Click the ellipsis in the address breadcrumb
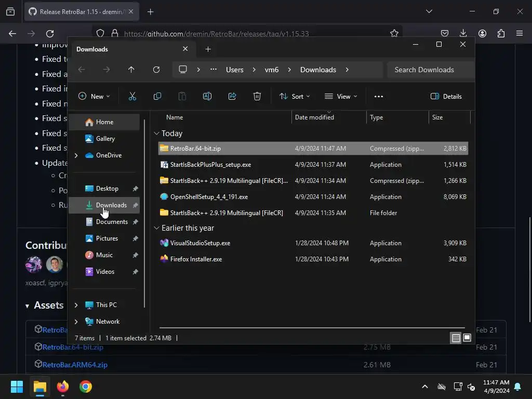 214,69
